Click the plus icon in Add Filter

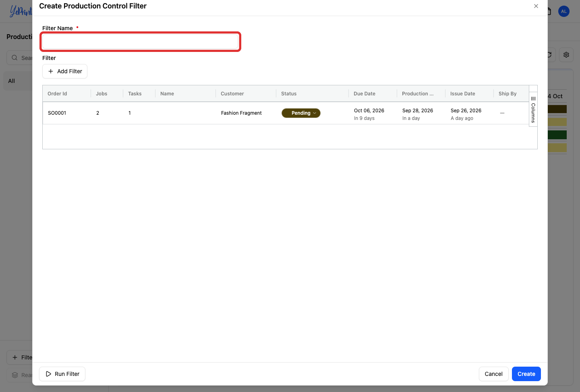(x=51, y=71)
